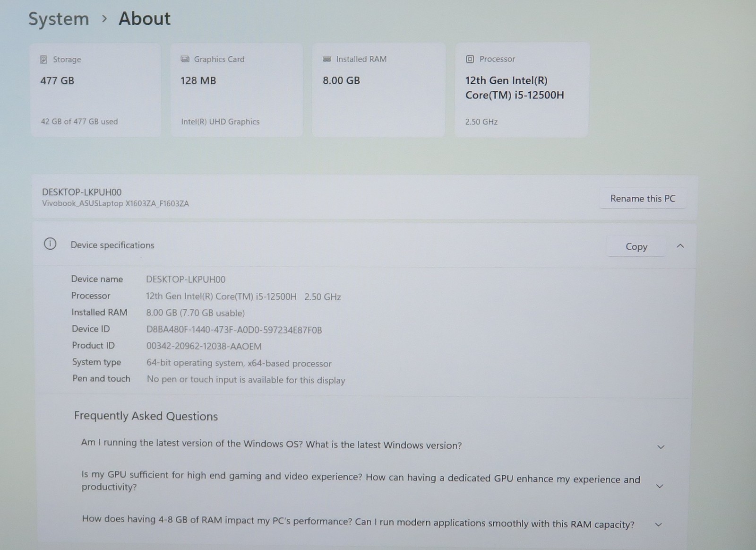Select Vivobook_ASUSLaptop model text
The width and height of the screenshot is (756, 550).
pyautogui.click(x=115, y=204)
